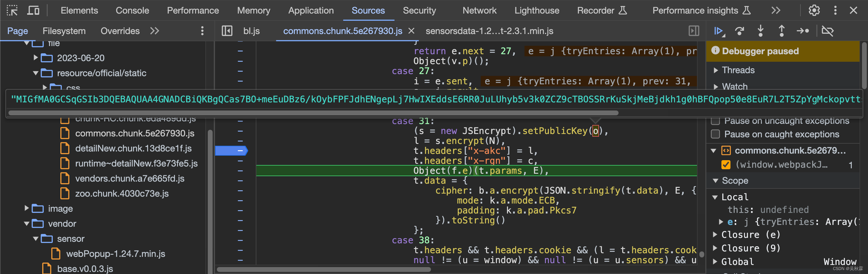
Task: Hide the navigator sidebar toggle icon
Action: coord(227,31)
